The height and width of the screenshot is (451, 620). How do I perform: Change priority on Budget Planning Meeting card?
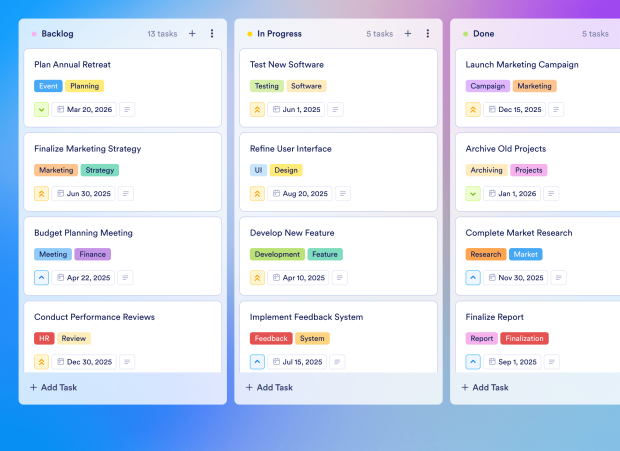[x=41, y=278]
